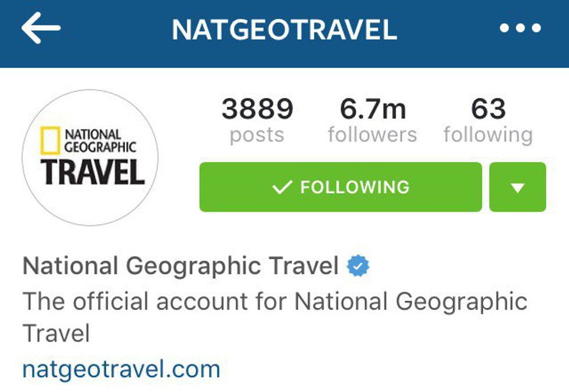Image resolution: width=569 pixels, height=392 pixels.
Task: Click the gray followers label
Action: (373, 135)
